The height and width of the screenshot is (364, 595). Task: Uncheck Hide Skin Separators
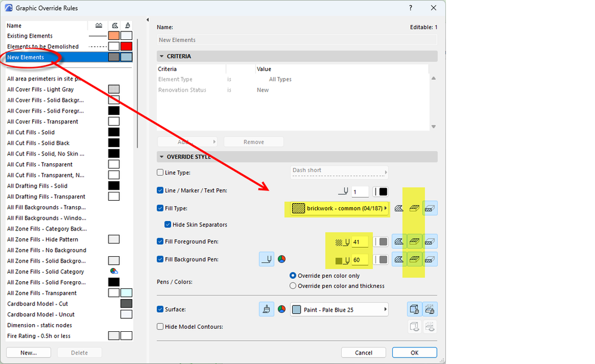pyautogui.click(x=168, y=225)
